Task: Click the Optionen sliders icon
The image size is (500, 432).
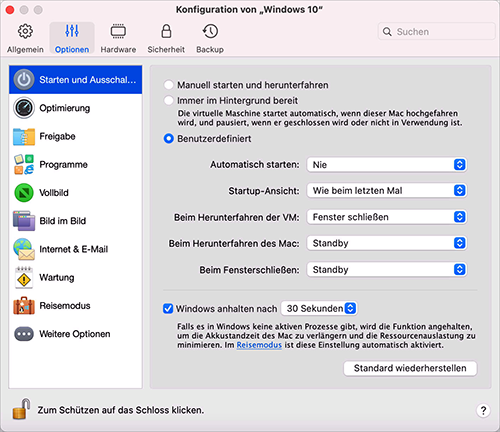Action: point(72,31)
